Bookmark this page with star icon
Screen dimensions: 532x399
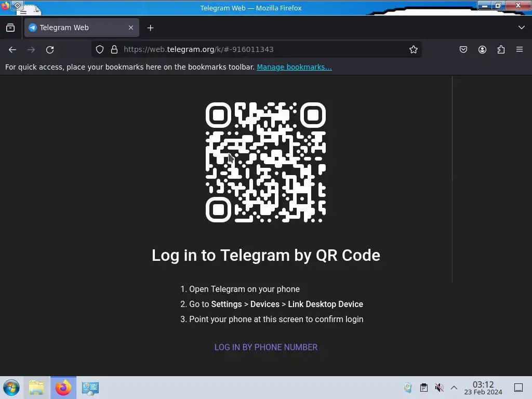pos(413,49)
